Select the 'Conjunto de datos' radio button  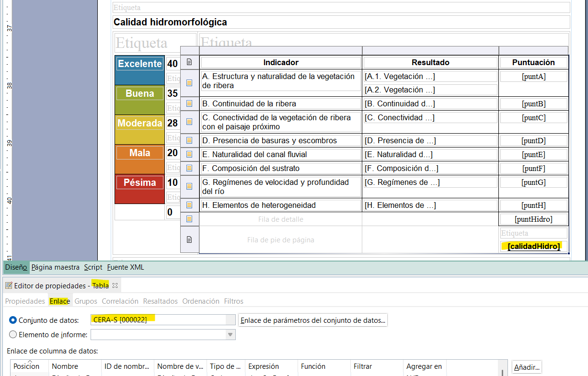pyautogui.click(x=13, y=320)
